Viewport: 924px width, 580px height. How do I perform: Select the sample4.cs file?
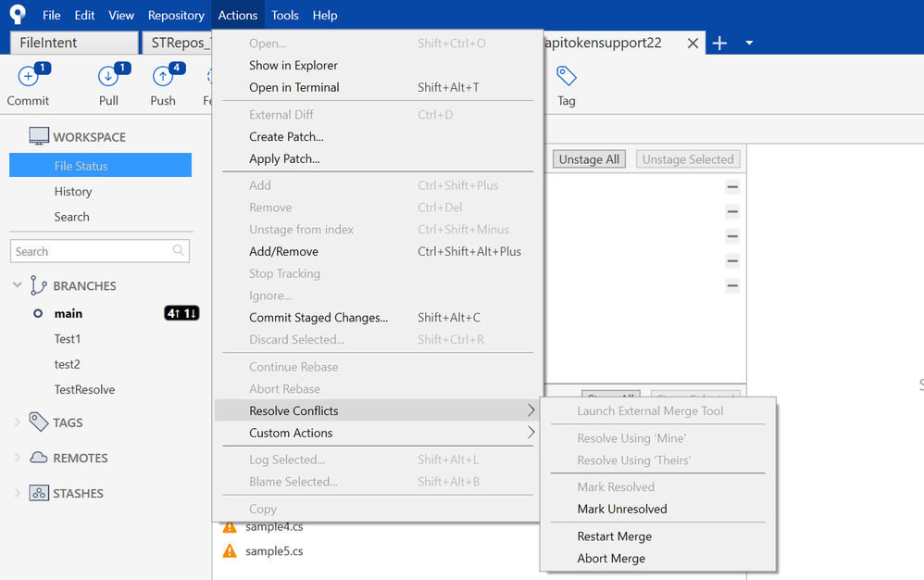pos(274,527)
